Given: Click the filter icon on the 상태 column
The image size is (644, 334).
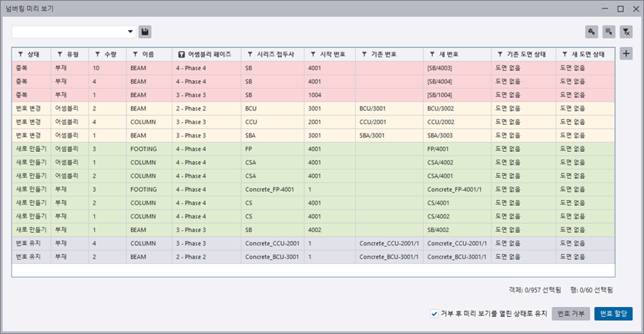Looking at the screenshot, I should pos(21,55).
